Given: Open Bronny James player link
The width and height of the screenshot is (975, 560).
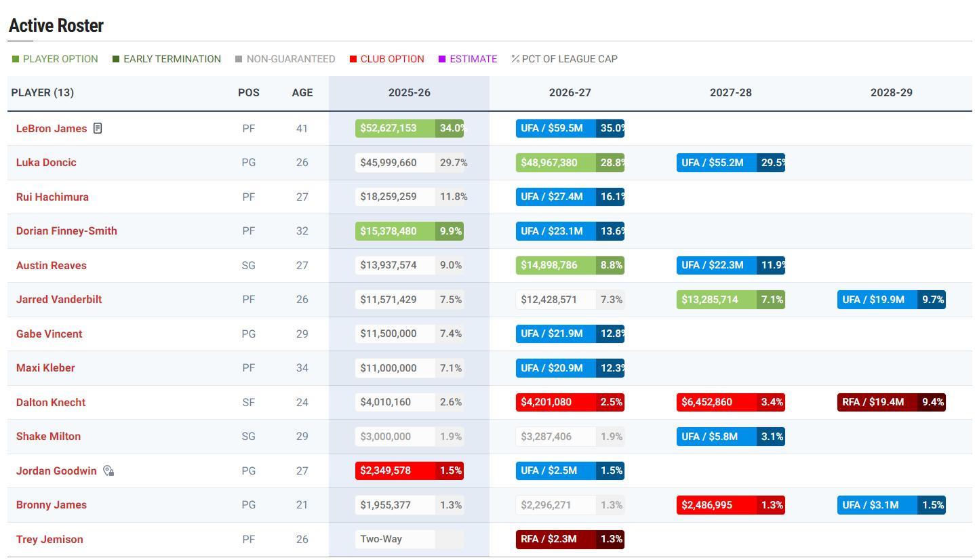Looking at the screenshot, I should coord(52,505).
